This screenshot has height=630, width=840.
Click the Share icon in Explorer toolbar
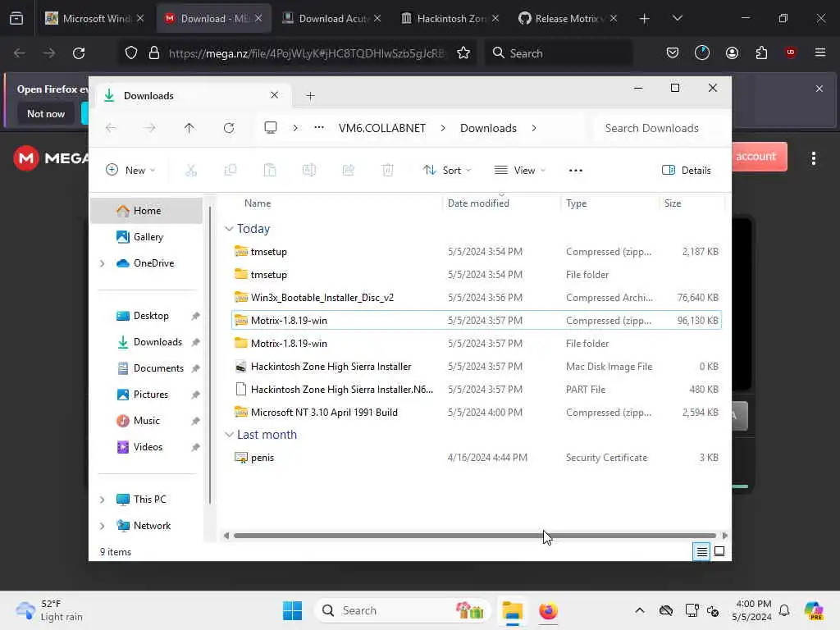coord(348,171)
